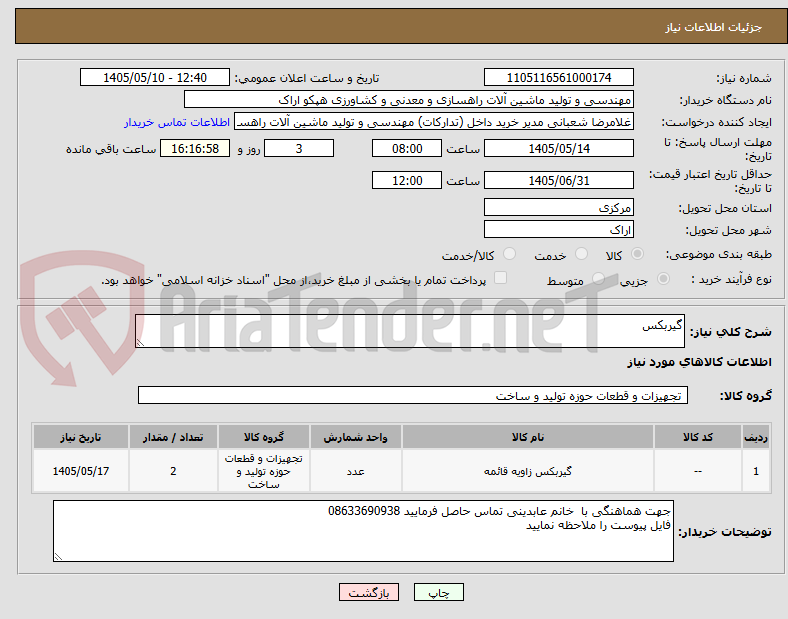The width and height of the screenshot is (788, 619).
Task: Click the need number field 1105116561000174
Action: click(558, 77)
